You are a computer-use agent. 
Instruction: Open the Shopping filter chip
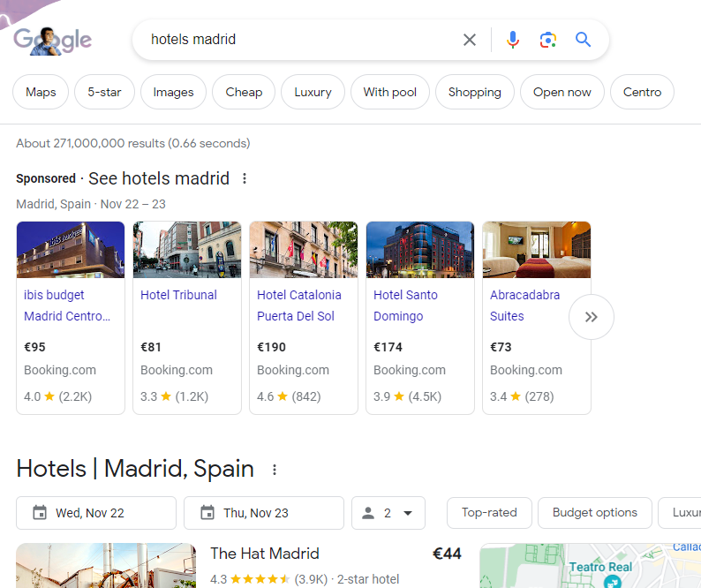475,92
